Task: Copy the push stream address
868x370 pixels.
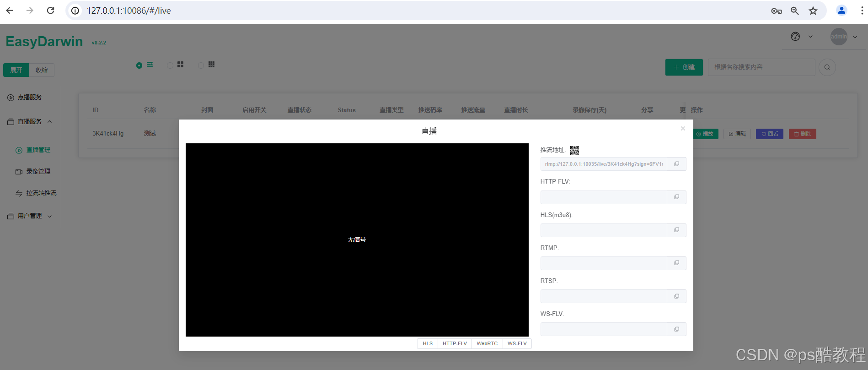Action: 676,164
